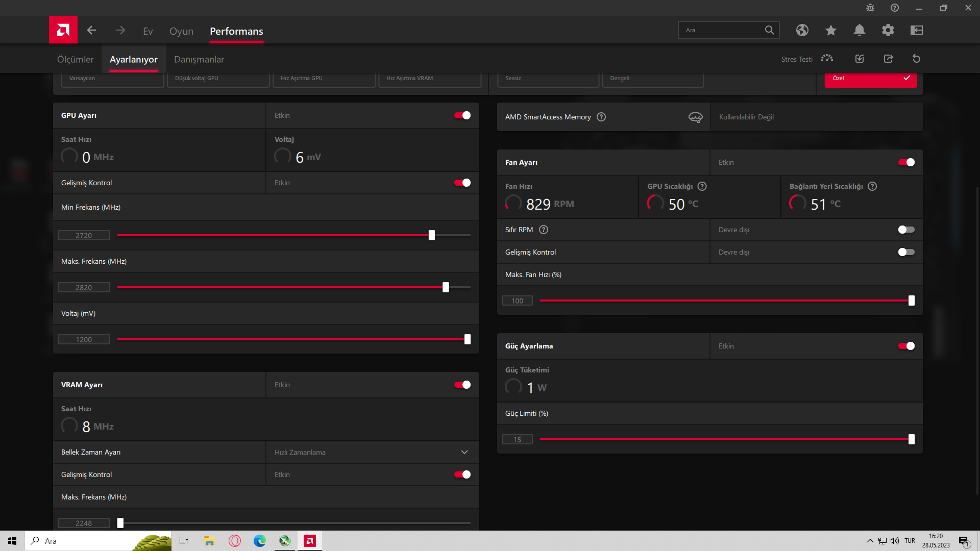This screenshot has height=551, width=980.
Task: Open the Oyun tab
Action: [181, 31]
